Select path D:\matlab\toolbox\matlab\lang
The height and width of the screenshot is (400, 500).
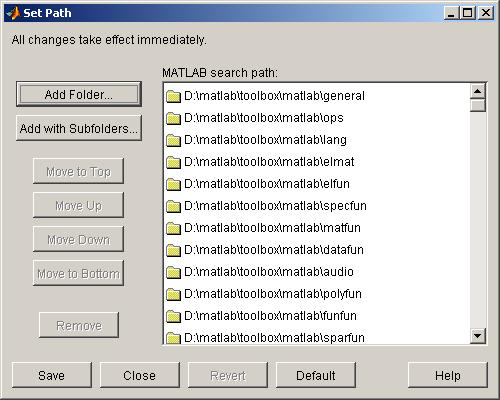click(265, 140)
